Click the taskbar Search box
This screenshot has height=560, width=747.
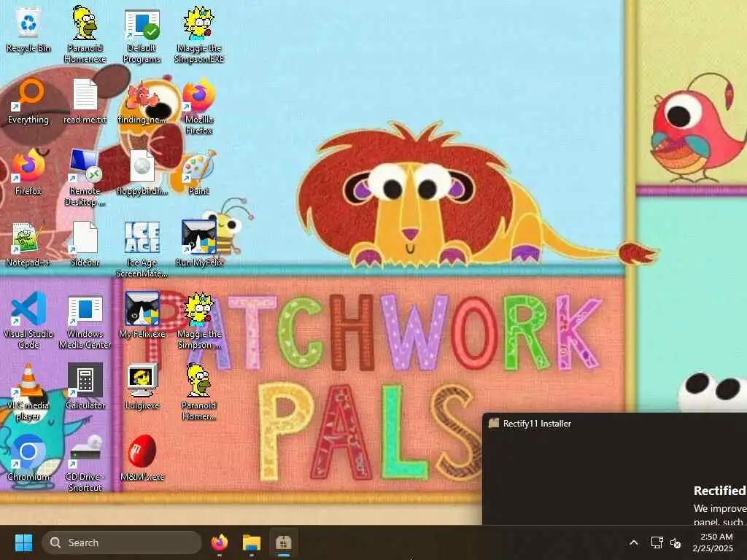(122, 542)
